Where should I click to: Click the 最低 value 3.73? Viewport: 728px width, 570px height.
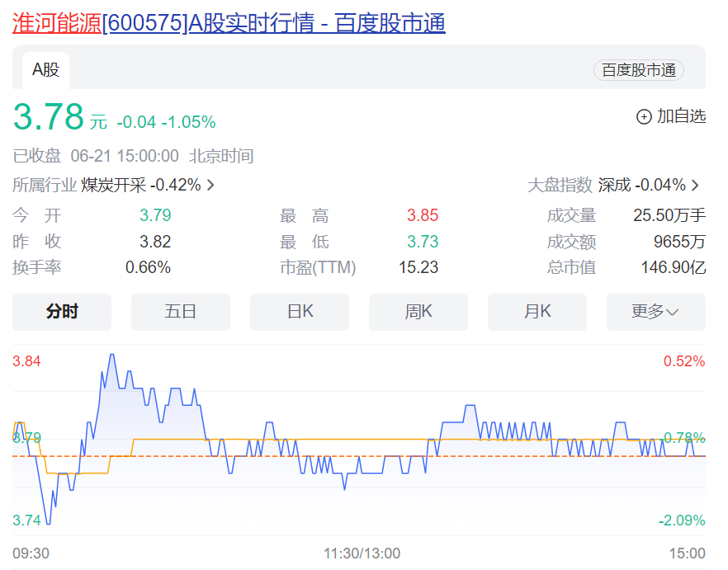pos(423,242)
